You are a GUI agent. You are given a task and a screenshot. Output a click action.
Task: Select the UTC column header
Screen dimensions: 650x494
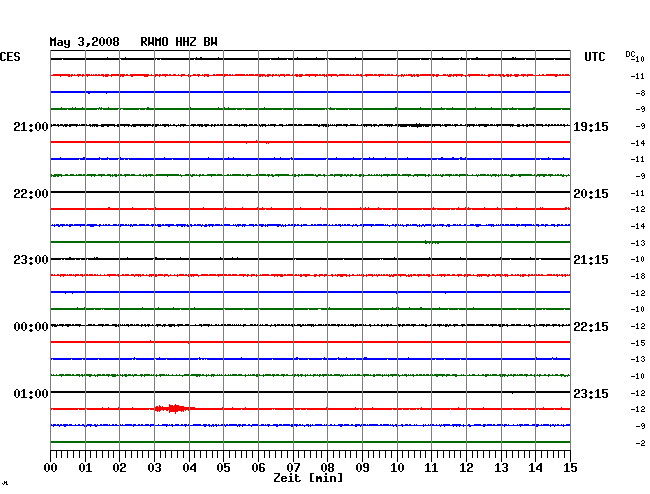tap(594, 57)
